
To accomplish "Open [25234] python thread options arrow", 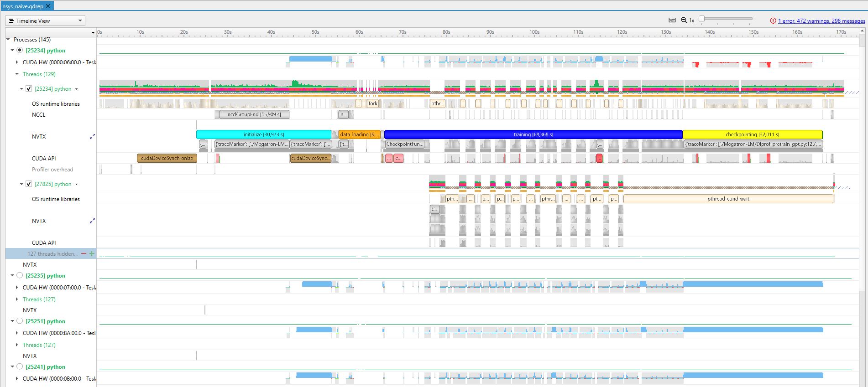I will [x=76, y=89].
